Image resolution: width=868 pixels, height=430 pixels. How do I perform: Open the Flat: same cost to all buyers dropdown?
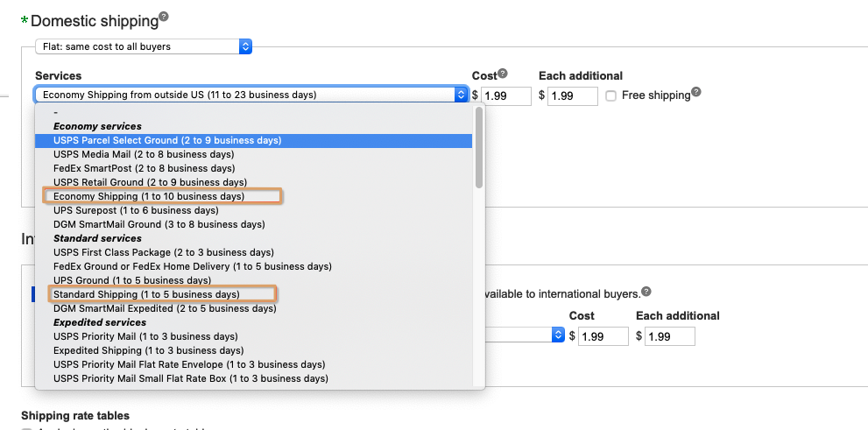(x=144, y=46)
